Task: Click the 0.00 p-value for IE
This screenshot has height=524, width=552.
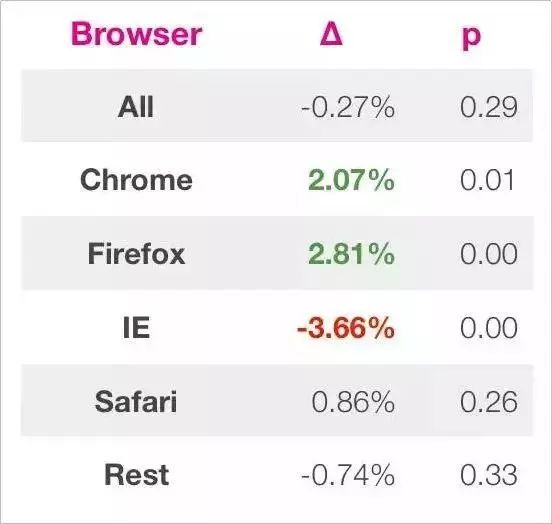Action: [x=489, y=328]
